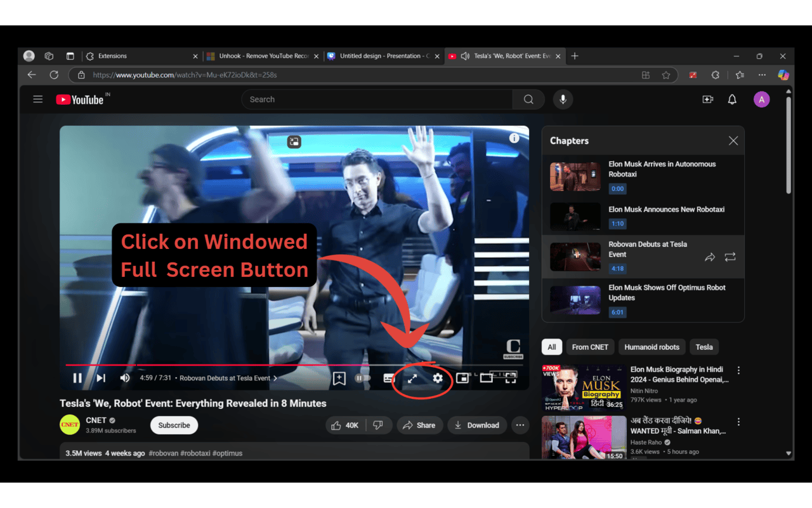Focus the YouTube search box
Viewport: 812px width, 508px height.
tap(377, 100)
